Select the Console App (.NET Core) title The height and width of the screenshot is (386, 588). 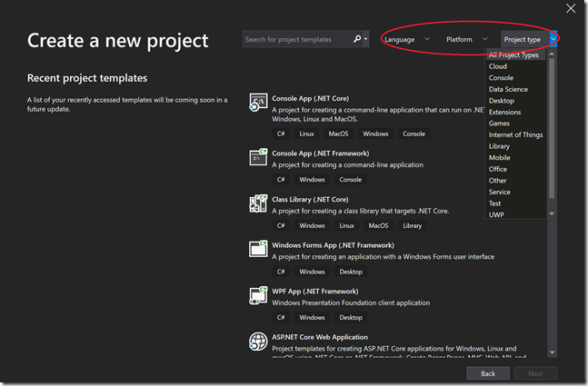(311, 98)
